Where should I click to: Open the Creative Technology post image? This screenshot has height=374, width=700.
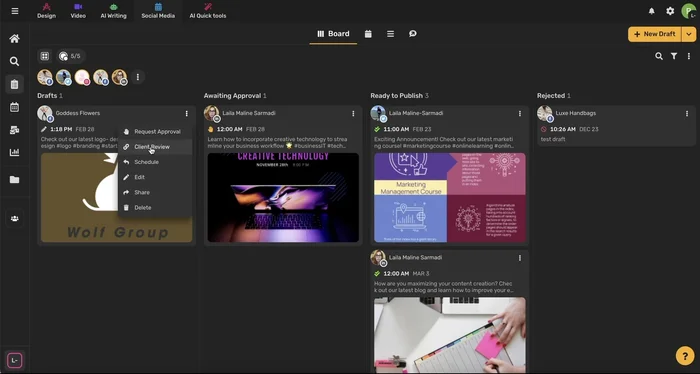click(x=283, y=198)
